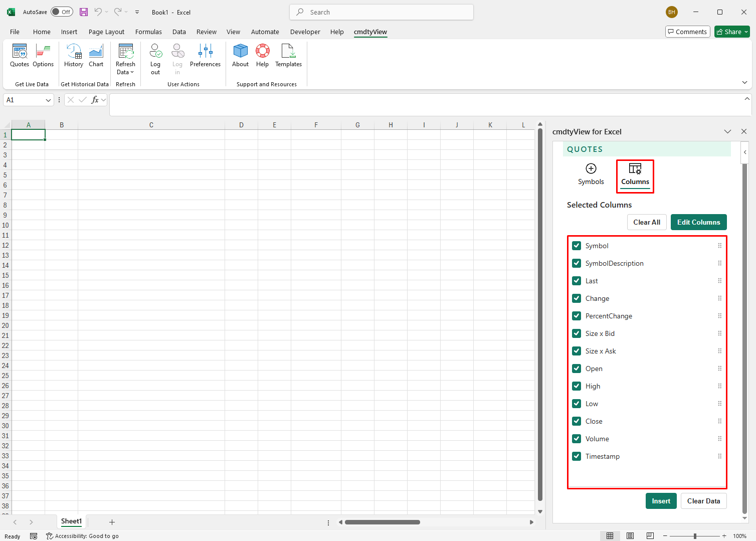756x541 pixels.
Task: Open Customize Quick Access Toolbar dropdown
Action: (x=137, y=12)
